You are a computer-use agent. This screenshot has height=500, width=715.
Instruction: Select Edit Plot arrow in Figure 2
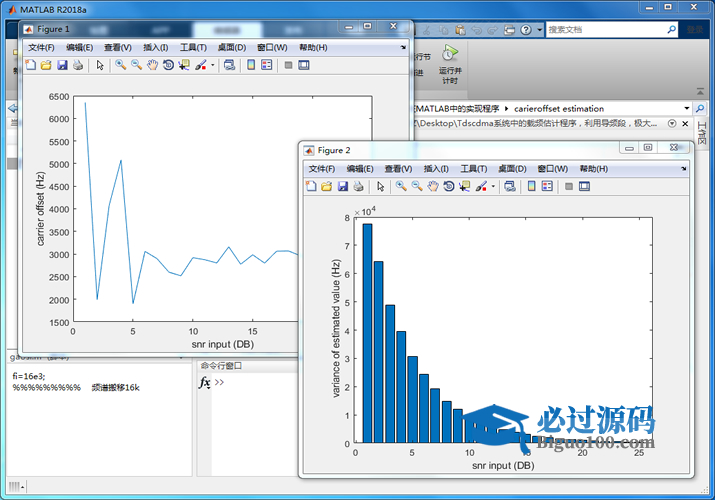coord(380,186)
